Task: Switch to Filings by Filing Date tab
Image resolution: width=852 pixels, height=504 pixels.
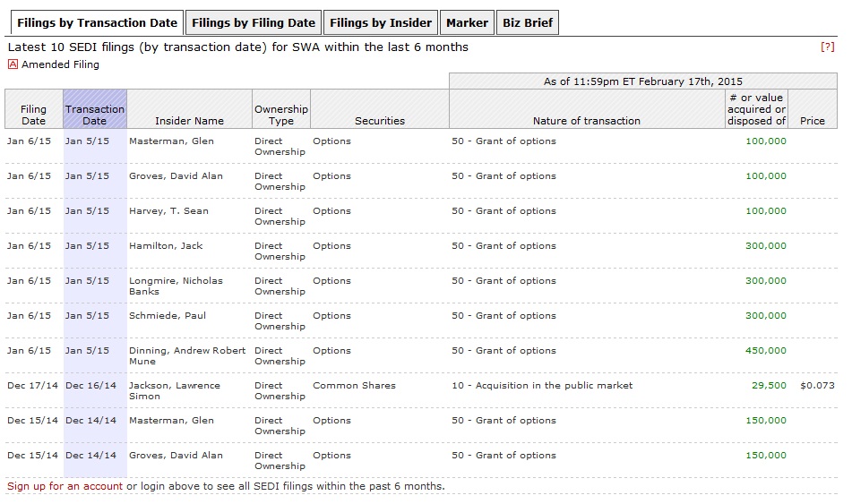Action: pos(254,23)
